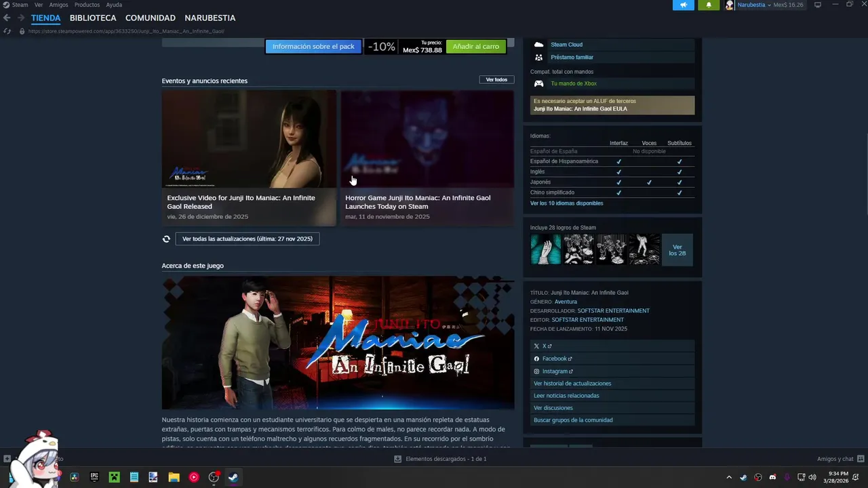This screenshot has height=488, width=868.
Task: Click the Steam icon in the taskbar
Action: pyautogui.click(x=233, y=477)
